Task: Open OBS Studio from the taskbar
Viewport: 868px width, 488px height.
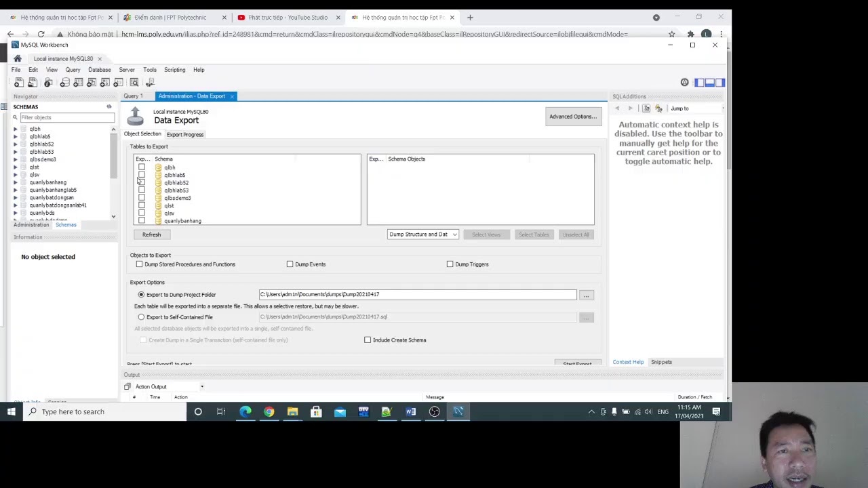Action: click(x=434, y=411)
